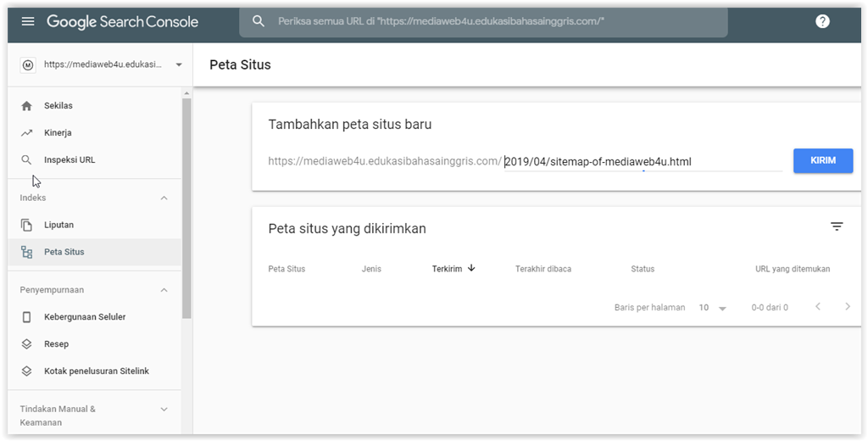Go to previous page of sitemaps table
This screenshot has height=441, width=868.
tap(818, 306)
